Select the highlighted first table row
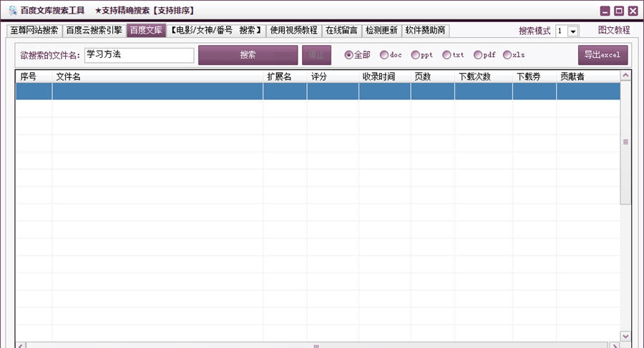The width and height of the screenshot is (644, 348). pos(318,91)
